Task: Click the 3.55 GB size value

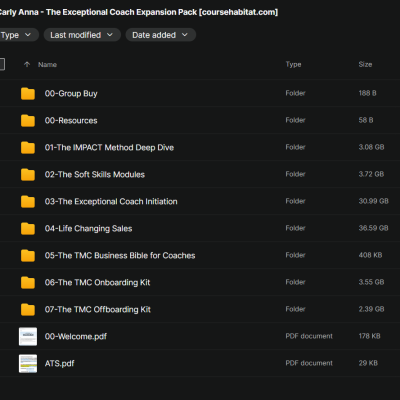Action: click(371, 282)
